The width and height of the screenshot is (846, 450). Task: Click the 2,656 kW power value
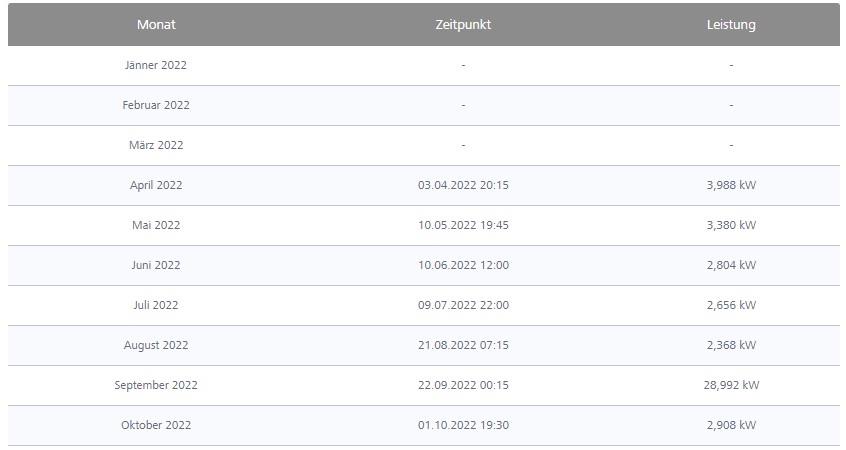point(731,305)
